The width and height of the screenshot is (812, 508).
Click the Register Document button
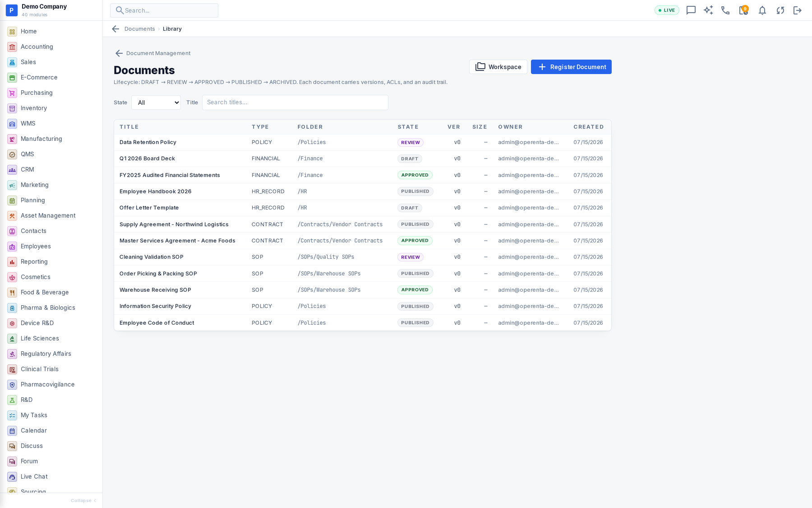click(x=571, y=67)
